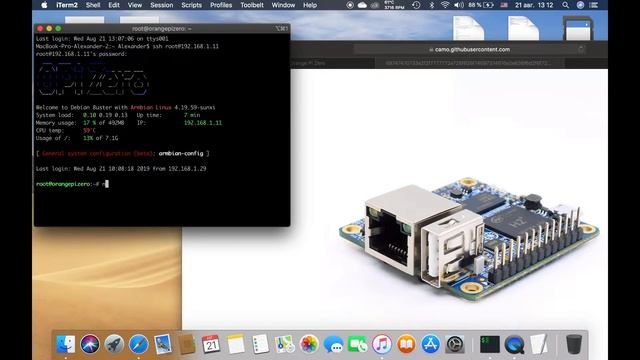Open Messages chat bubble in Dock
Screen dimensions: 640x360
[x=333, y=344]
